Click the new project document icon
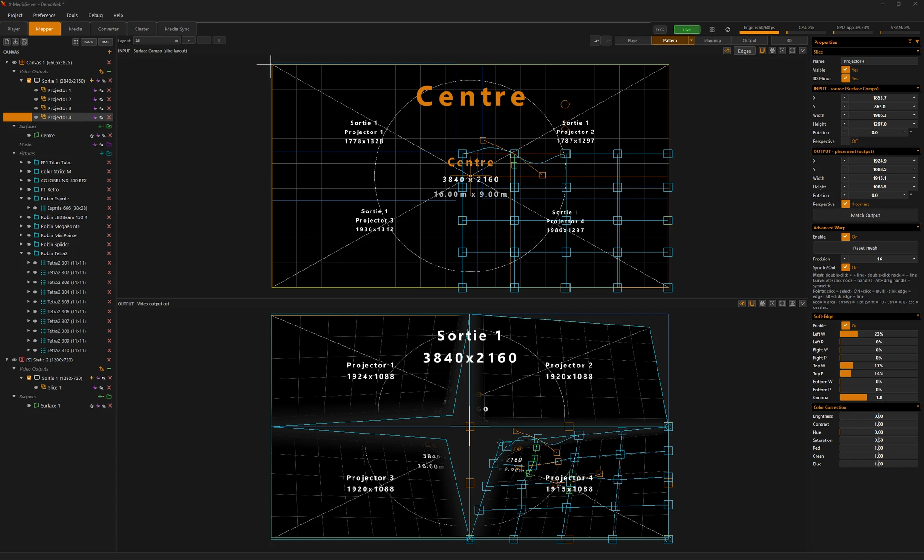924x560 pixels. (x=7, y=42)
